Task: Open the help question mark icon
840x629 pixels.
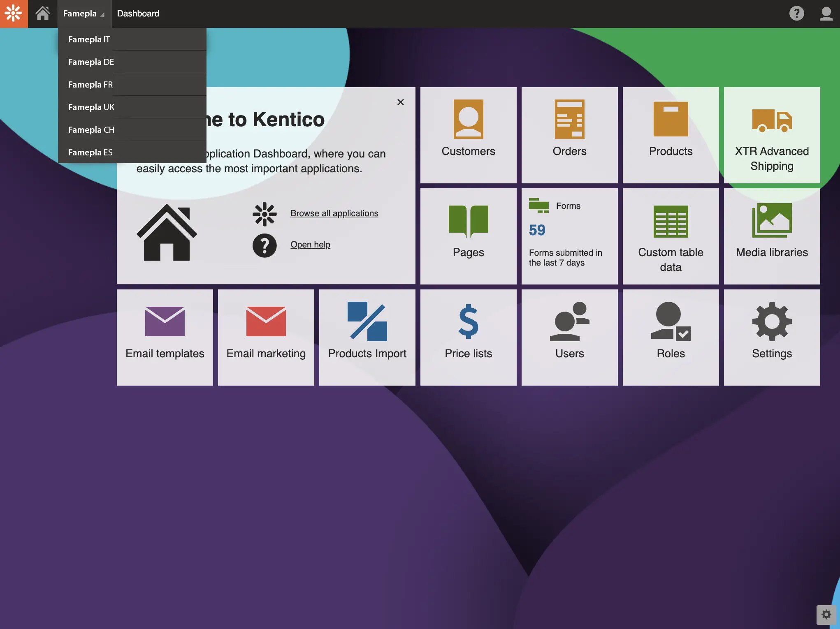Action: pos(797,14)
